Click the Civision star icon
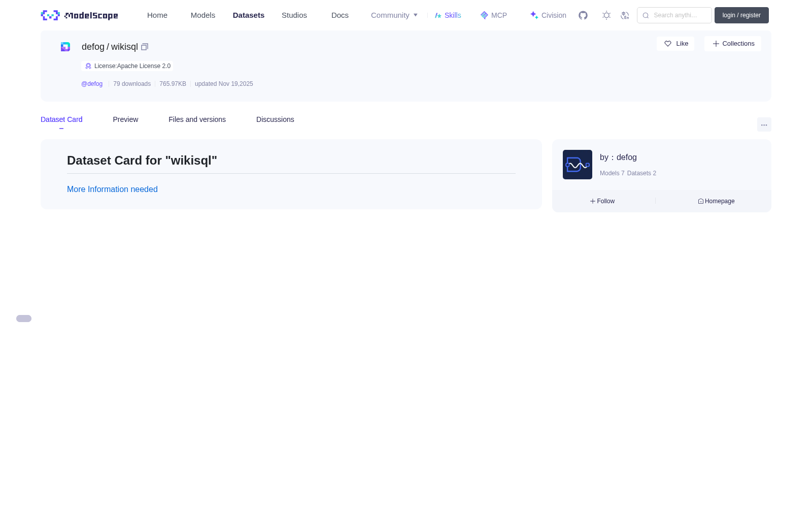Image resolution: width=812 pixels, height=508 pixels. coord(534,15)
